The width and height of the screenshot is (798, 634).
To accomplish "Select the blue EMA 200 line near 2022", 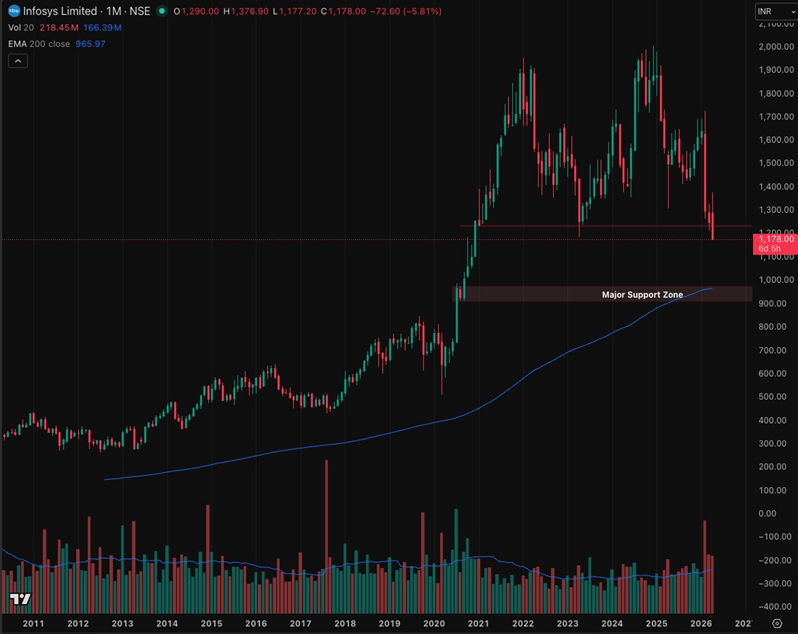I will (x=523, y=377).
